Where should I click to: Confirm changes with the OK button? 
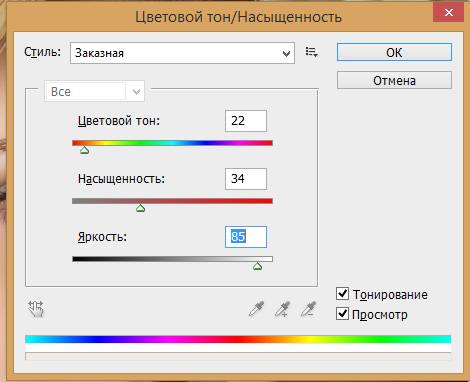pos(394,52)
